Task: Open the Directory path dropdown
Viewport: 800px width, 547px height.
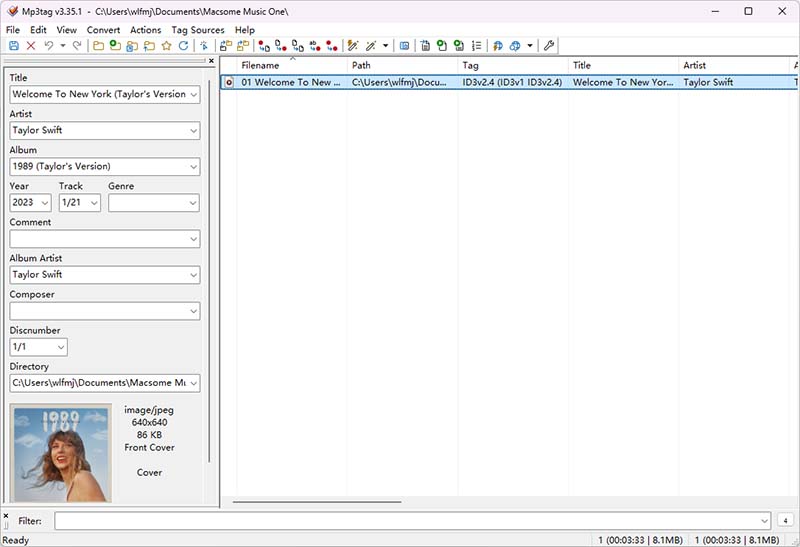Action: click(x=193, y=383)
